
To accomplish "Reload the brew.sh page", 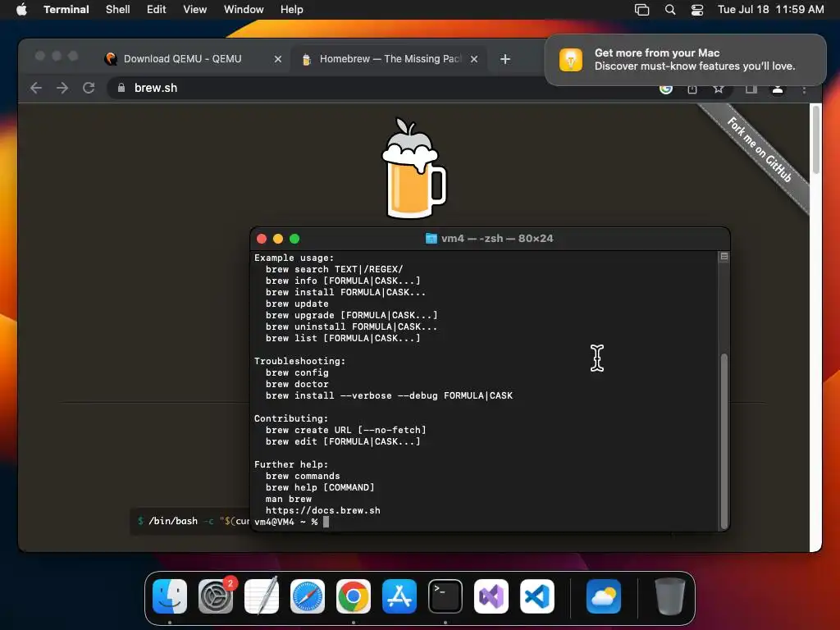I will click(x=89, y=88).
